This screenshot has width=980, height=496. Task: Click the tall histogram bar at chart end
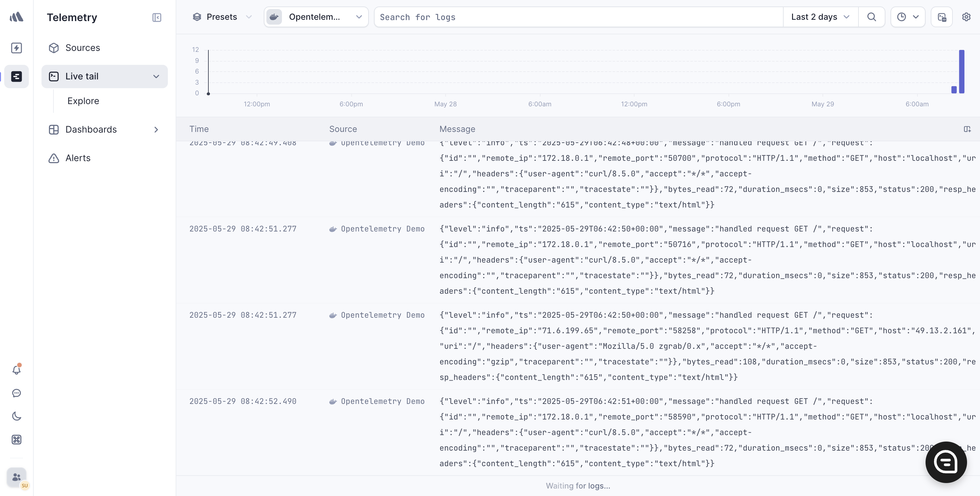tap(961, 72)
